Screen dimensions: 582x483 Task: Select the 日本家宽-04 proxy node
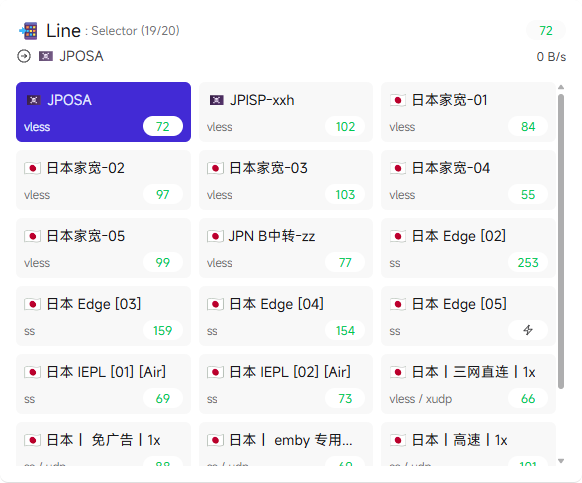click(x=468, y=180)
